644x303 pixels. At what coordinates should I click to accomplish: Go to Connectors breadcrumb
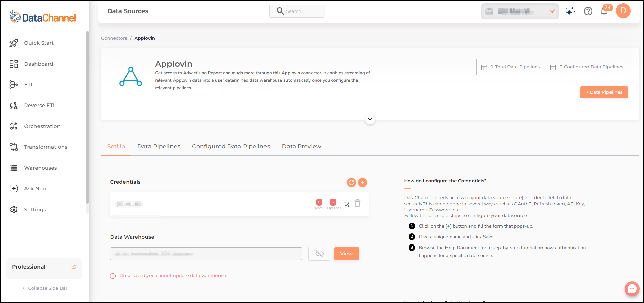coord(114,38)
